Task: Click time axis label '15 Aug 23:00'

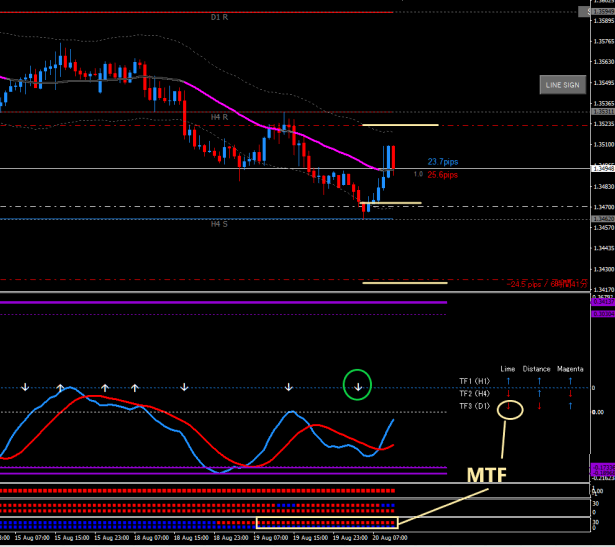Action: pos(112,538)
